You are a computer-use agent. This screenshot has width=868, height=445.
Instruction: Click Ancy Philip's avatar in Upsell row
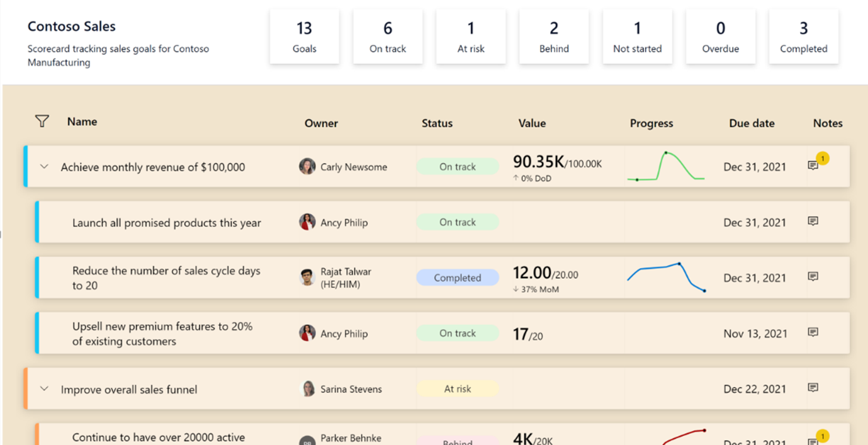pyautogui.click(x=307, y=334)
